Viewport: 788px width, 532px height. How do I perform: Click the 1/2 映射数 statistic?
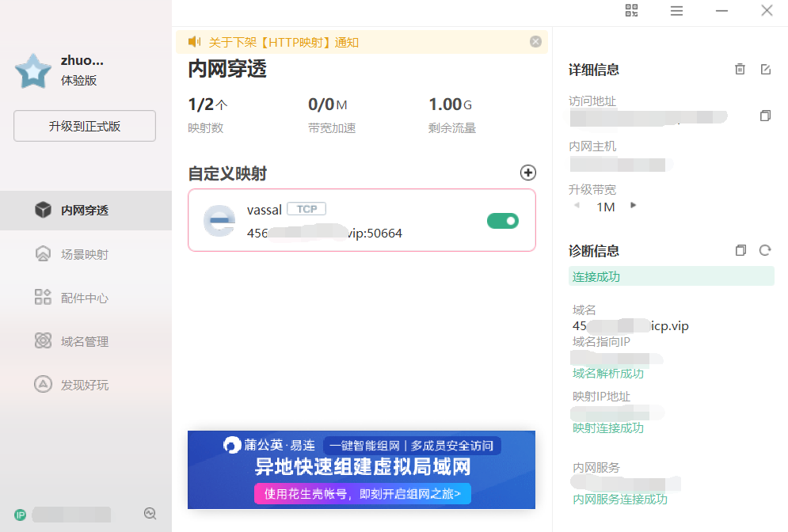click(x=208, y=115)
